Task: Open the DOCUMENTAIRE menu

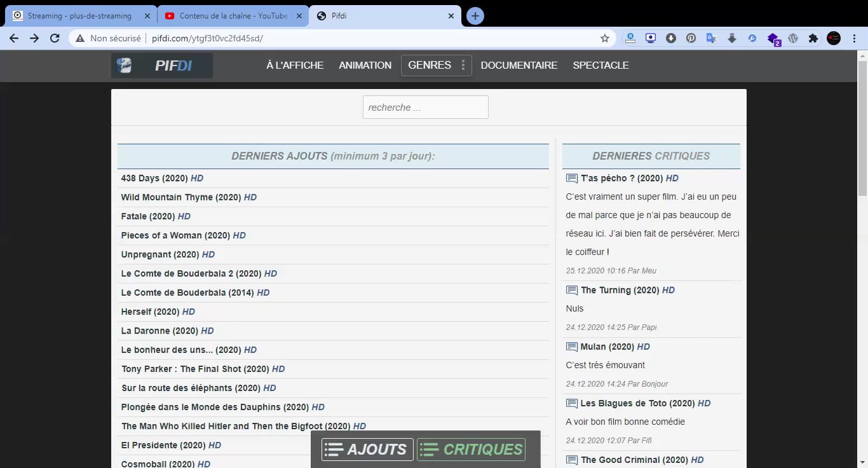Action: 519,65
